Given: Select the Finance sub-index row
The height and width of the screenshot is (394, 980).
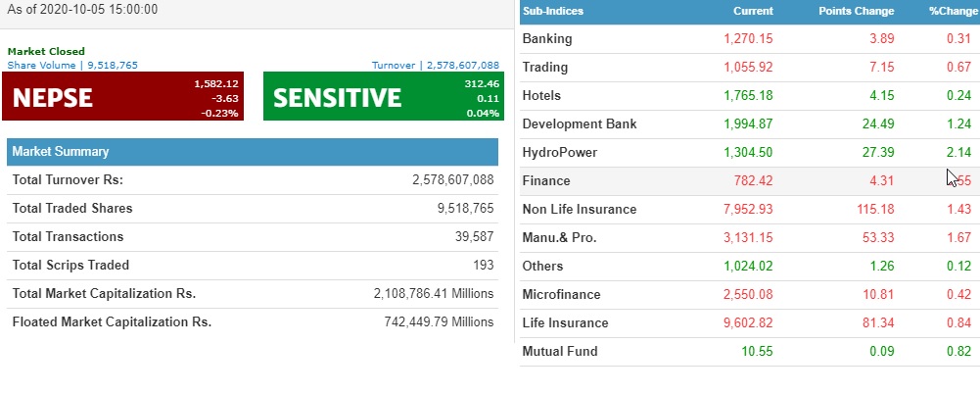Looking at the screenshot, I should [749, 180].
